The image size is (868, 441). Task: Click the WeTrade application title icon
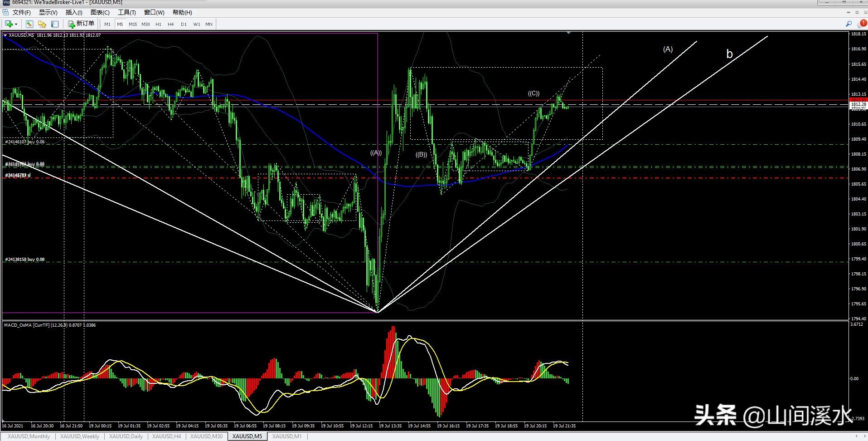[x=6, y=2]
